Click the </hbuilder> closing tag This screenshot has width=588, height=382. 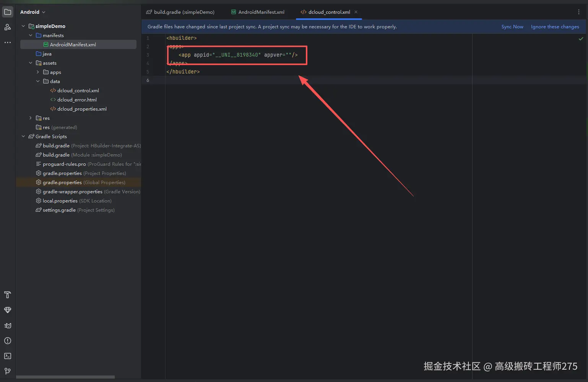click(x=183, y=72)
